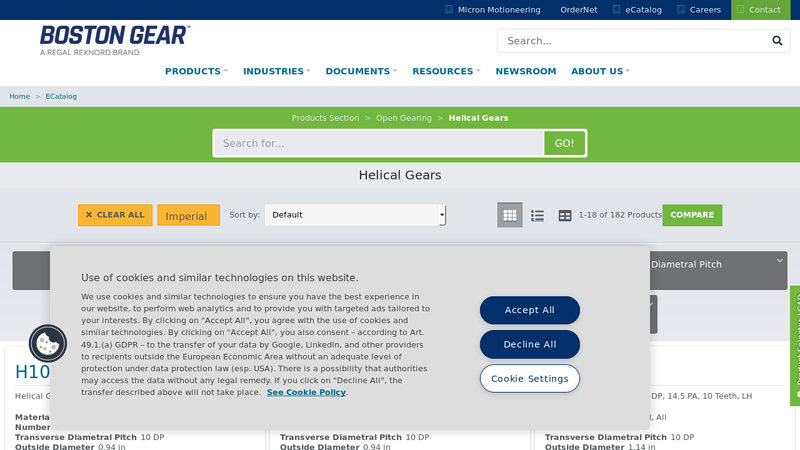This screenshot has width=800, height=450.
Task: Click the icon next to Careers
Action: coord(680,9)
